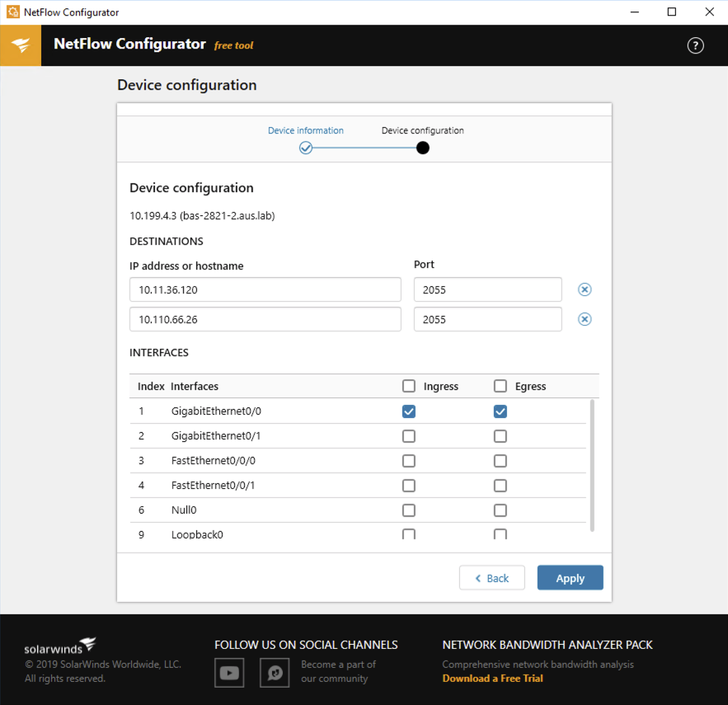Click the Index column header
This screenshot has width=728, height=705.
151,387
